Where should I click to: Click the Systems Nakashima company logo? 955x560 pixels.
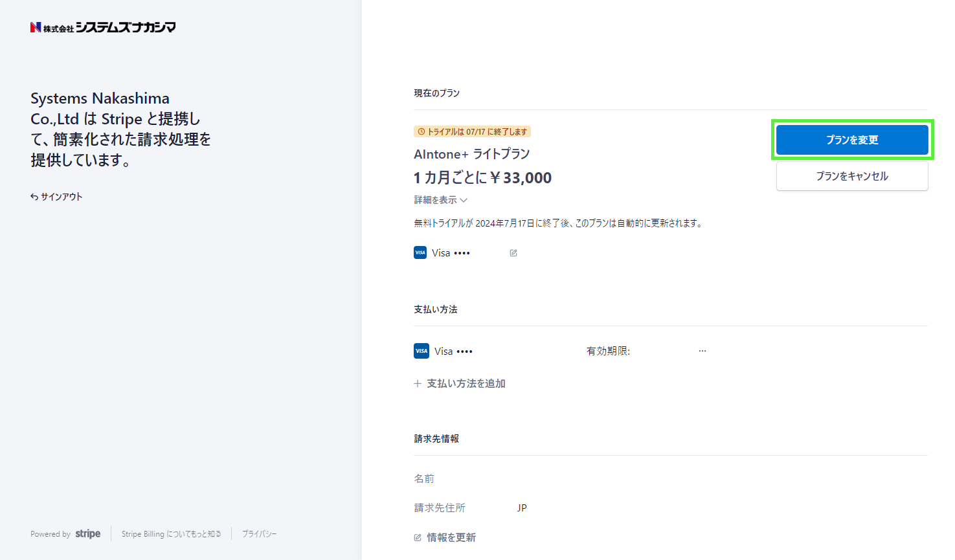point(103,27)
